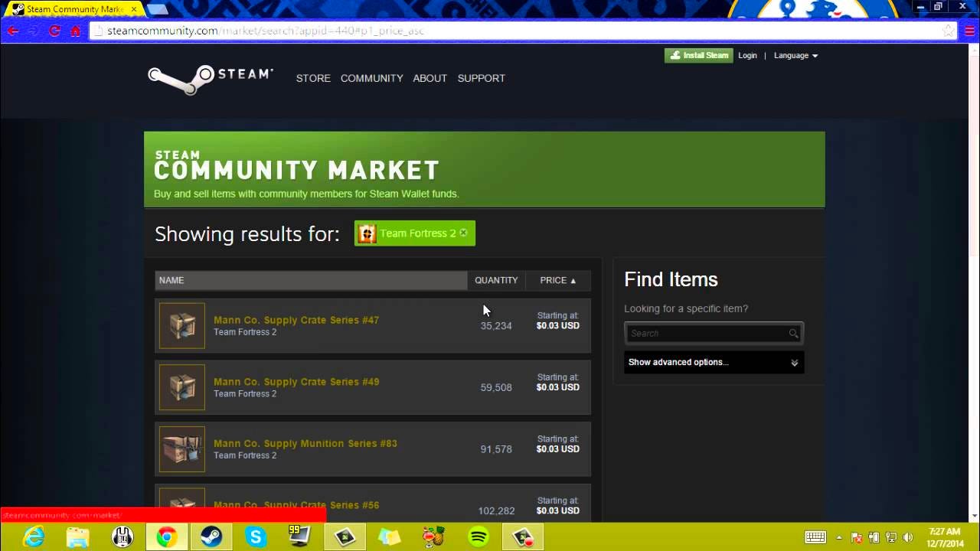Sort results by the QUANTITY column
This screenshot has height=551, width=980.
tap(496, 280)
